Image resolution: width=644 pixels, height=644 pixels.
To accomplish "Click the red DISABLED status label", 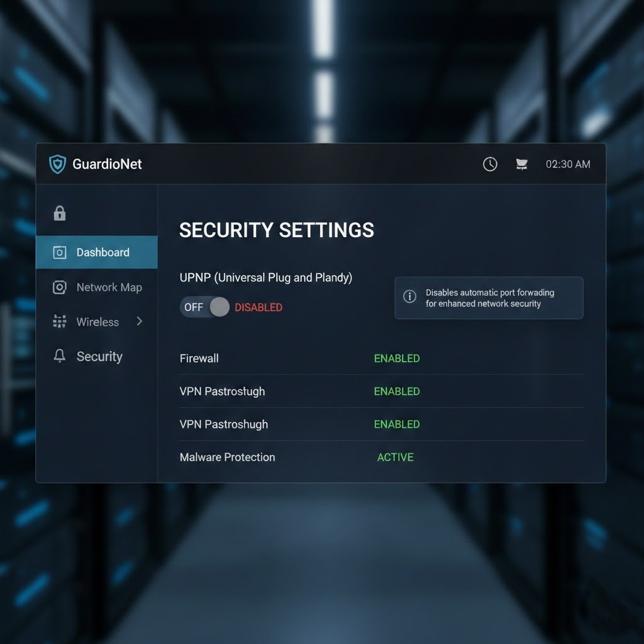I will click(258, 308).
